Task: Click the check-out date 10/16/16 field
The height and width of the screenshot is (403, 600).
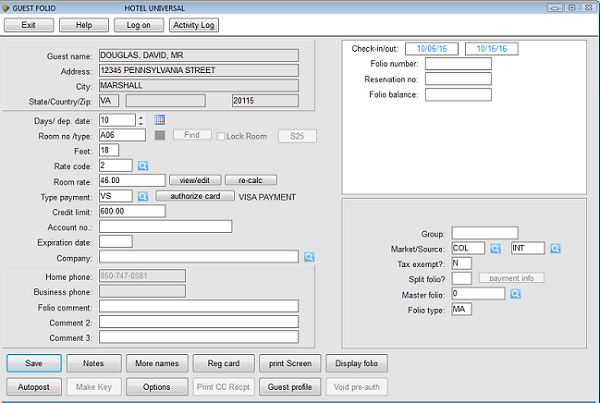Action: 492,49
